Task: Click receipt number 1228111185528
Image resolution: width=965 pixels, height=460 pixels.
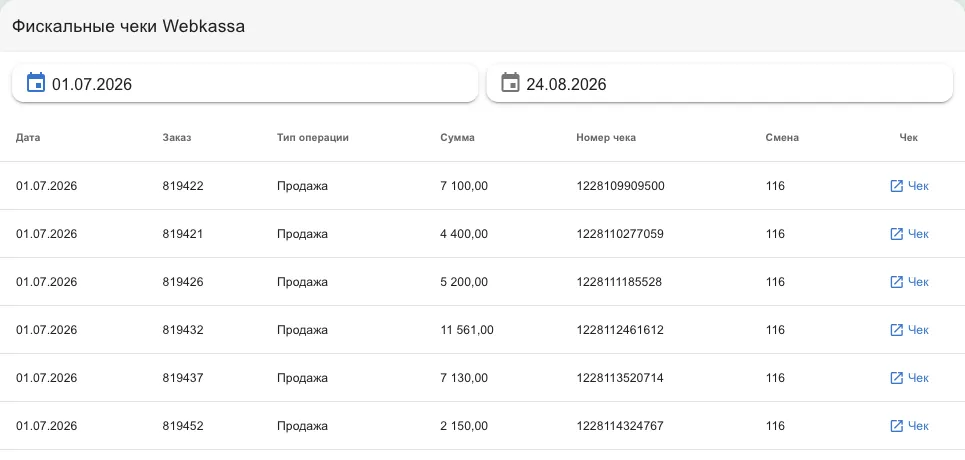Action: tap(619, 282)
